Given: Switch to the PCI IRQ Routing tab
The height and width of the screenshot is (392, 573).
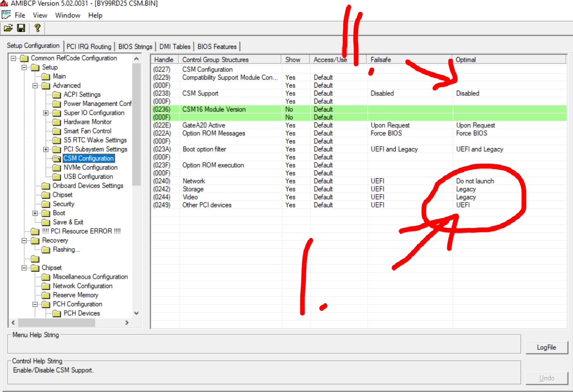Looking at the screenshot, I should [x=89, y=46].
